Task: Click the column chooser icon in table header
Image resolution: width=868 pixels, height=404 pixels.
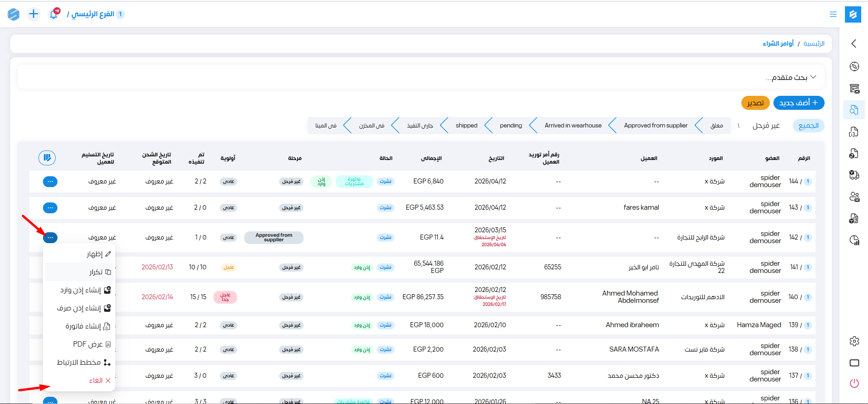Action: (47, 158)
